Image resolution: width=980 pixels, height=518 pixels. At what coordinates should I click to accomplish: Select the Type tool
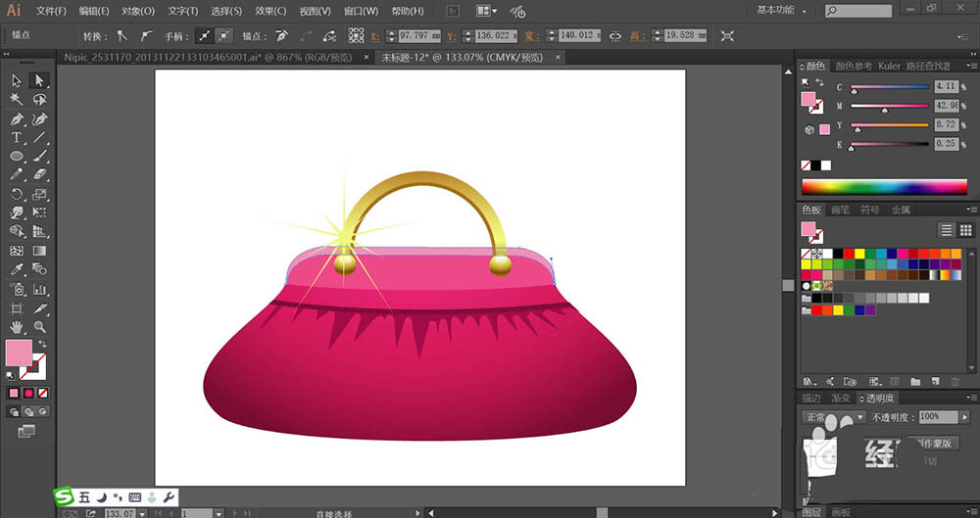[17, 137]
